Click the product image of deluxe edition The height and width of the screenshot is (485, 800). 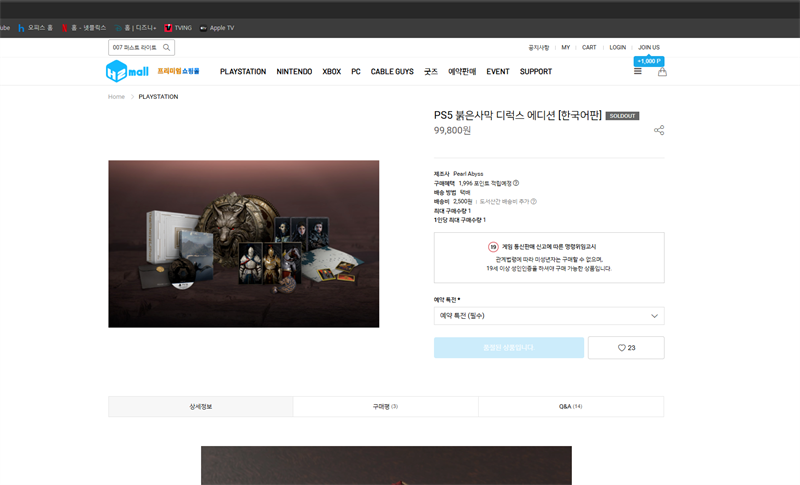click(x=243, y=243)
